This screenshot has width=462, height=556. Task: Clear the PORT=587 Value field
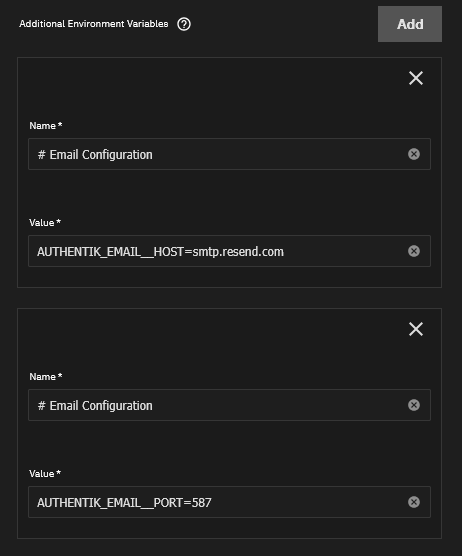[x=413, y=502]
